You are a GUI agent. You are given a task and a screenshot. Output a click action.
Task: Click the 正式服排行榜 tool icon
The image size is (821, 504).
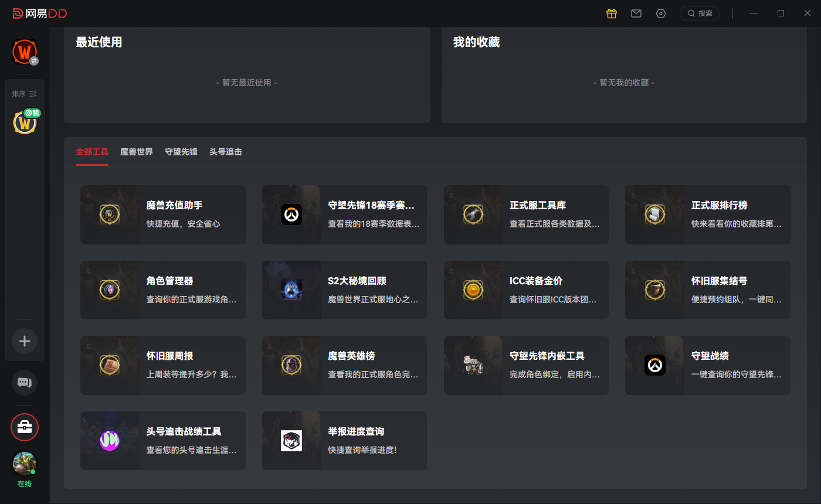tap(654, 214)
